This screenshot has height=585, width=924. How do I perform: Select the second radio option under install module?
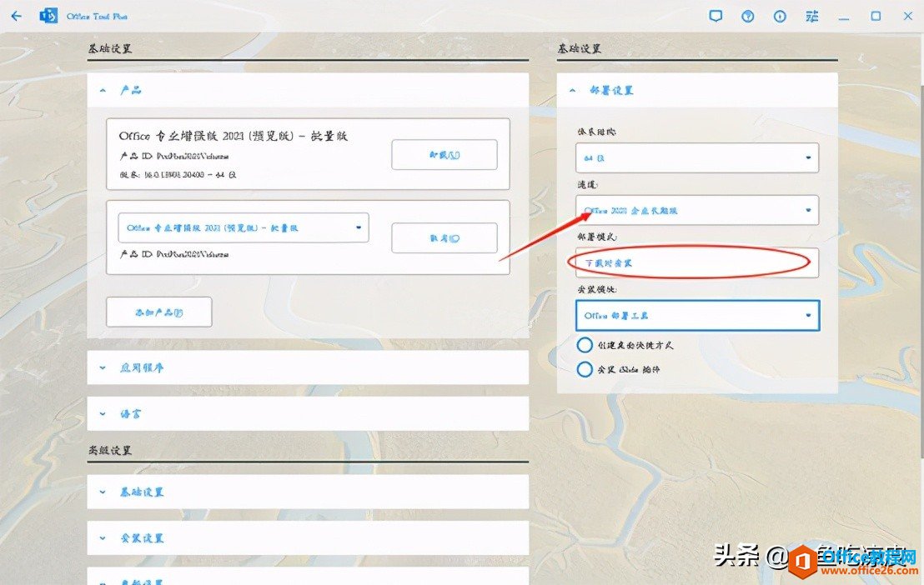pyautogui.click(x=585, y=369)
